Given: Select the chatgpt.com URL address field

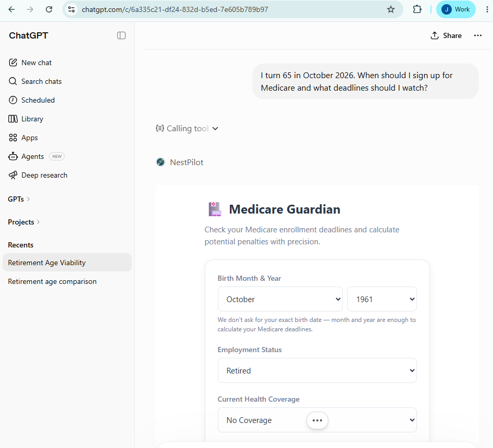Looking at the screenshot, I should click(232, 9).
